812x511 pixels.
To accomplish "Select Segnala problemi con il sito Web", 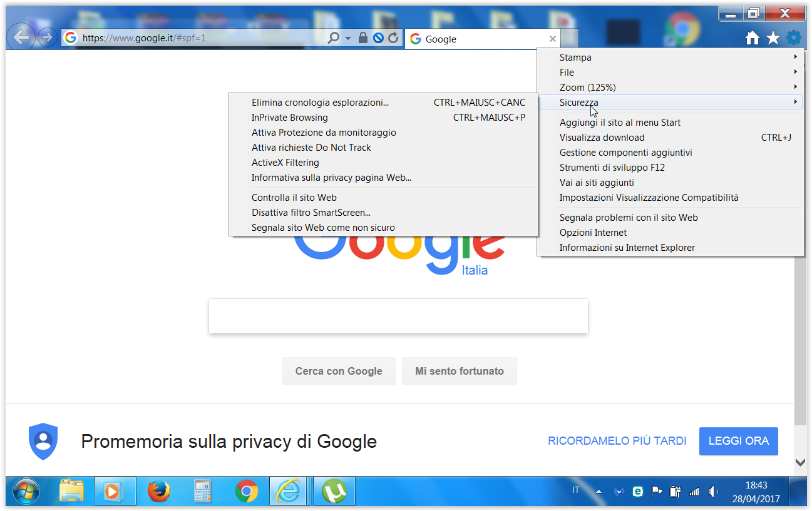I will pyautogui.click(x=671, y=217).
